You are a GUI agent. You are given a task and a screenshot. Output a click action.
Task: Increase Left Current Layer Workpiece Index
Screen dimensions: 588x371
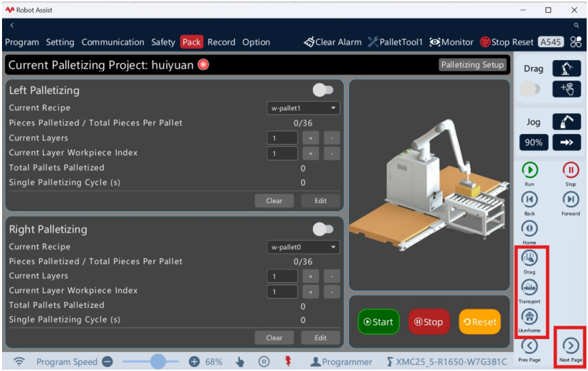[310, 153]
